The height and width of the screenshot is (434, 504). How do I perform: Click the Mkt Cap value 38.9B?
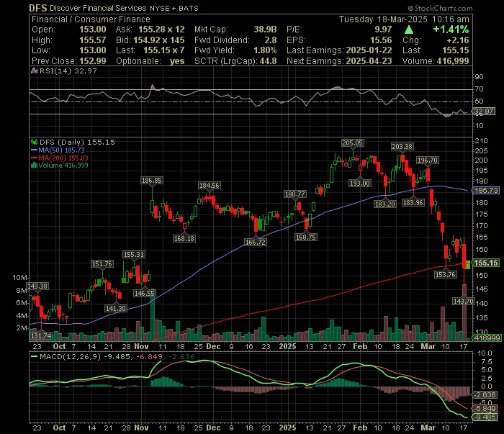coord(265,30)
